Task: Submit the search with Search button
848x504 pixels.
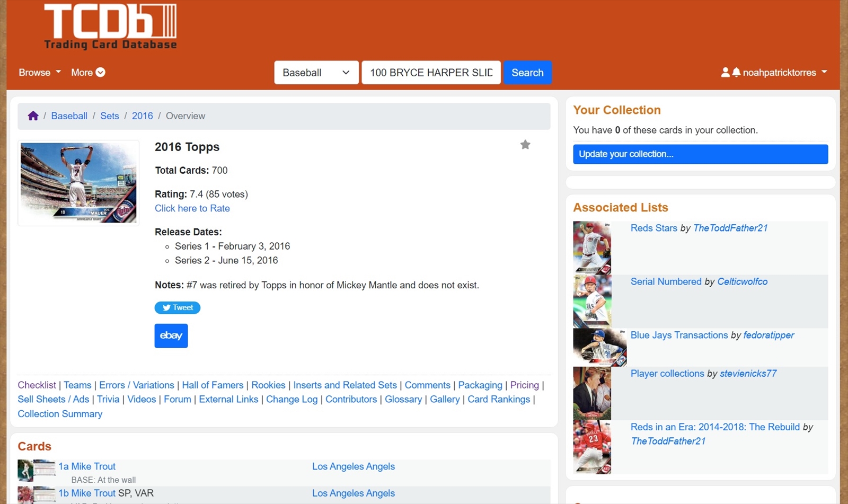Action: tap(527, 73)
